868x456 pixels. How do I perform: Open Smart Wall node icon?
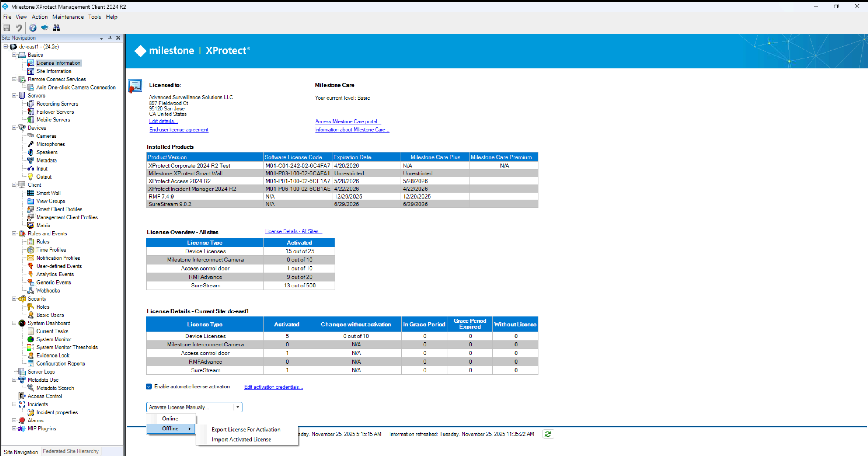point(30,193)
